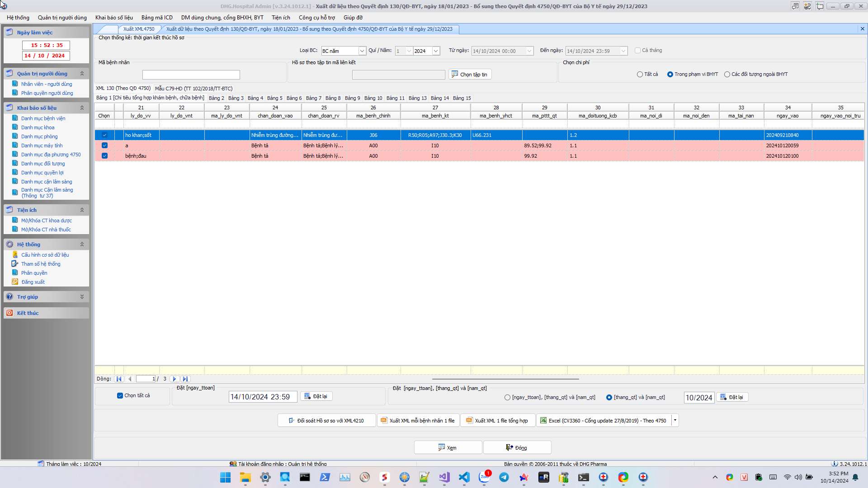
Task: Open Visual Studio Code from the taskbar
Action: pyautogui.click(x=464, y=477)
